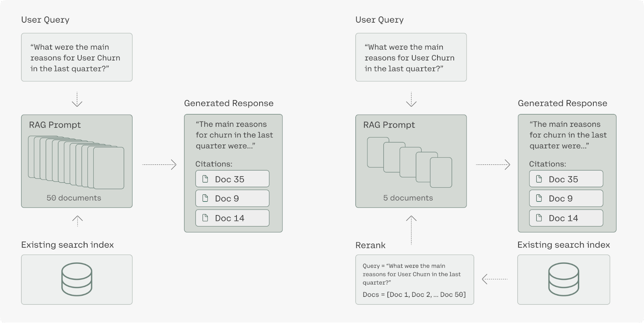Click the document icon beside left Doc 14
Viewport: 644px width, 323px height.
click(205, 218)
